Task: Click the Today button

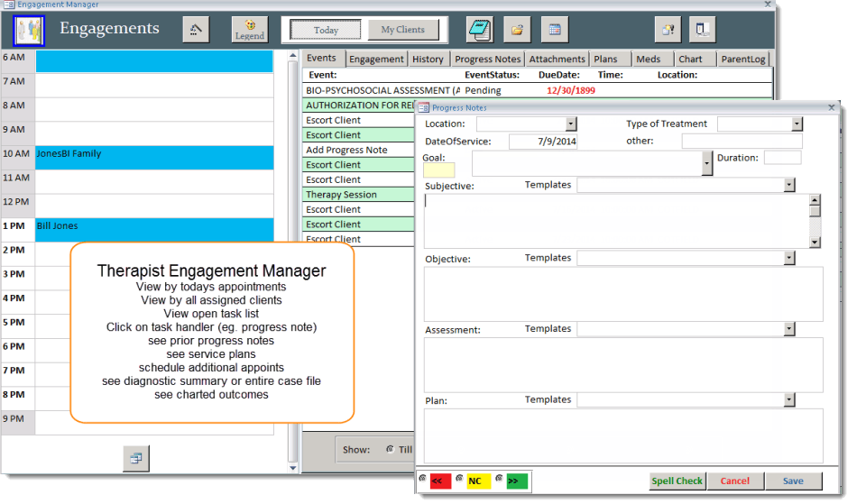Action: pyautogui.click(x=326, y=30)
